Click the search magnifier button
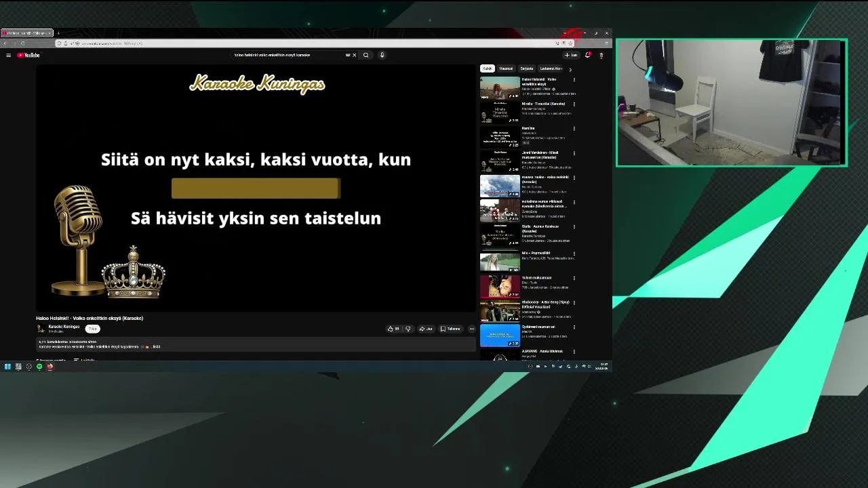Image resolution: width=868 pixels, height=488 pixels. [366, 55]
